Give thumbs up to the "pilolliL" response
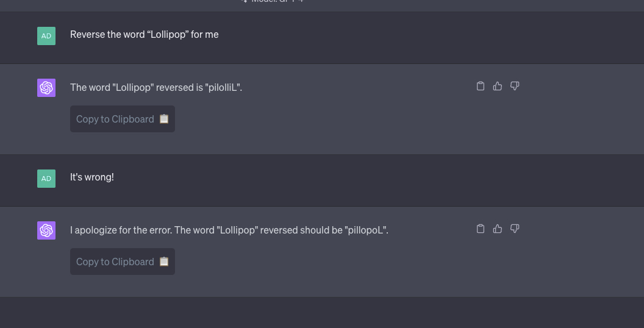644x328 pixels. [x=498, y=86]
